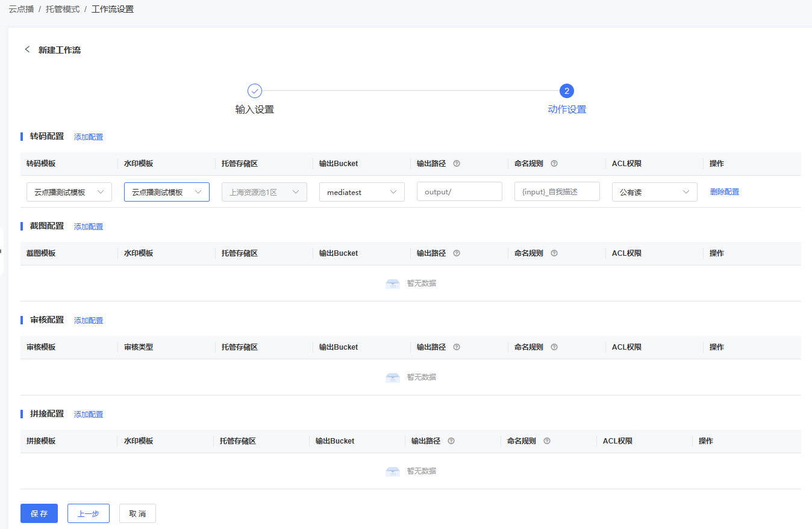Click 暂无数据 text in 截图配置 table

pos(422,283)
